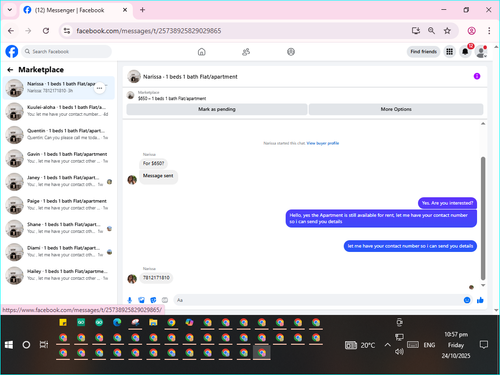Open the Friends icon in top navigation
The width and height of the screenshot is (500, 375).
(246, 52)
